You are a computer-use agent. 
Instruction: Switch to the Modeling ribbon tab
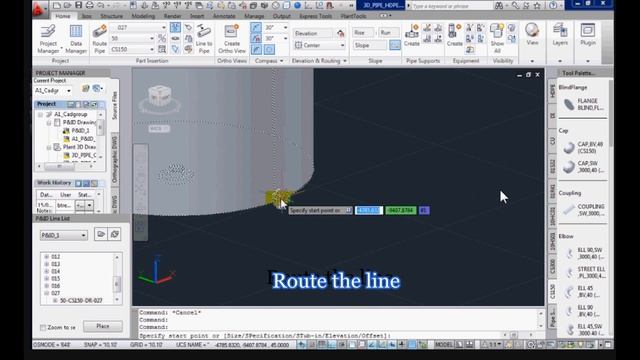pos(143,16)
